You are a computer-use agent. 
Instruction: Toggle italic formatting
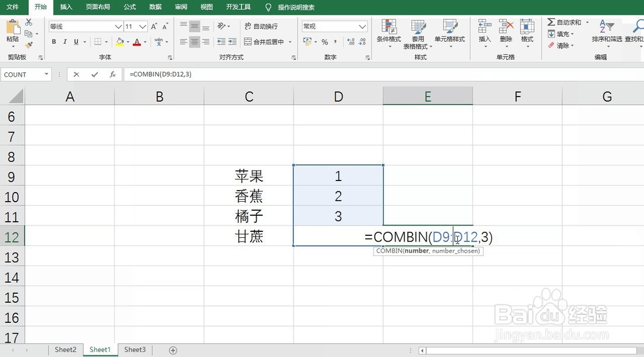point(65,42)
